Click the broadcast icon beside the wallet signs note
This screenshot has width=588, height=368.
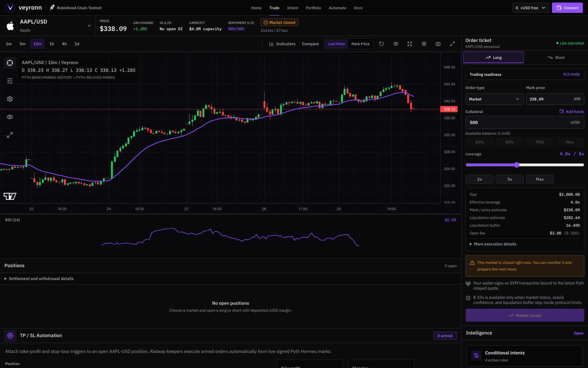(468, 284)
